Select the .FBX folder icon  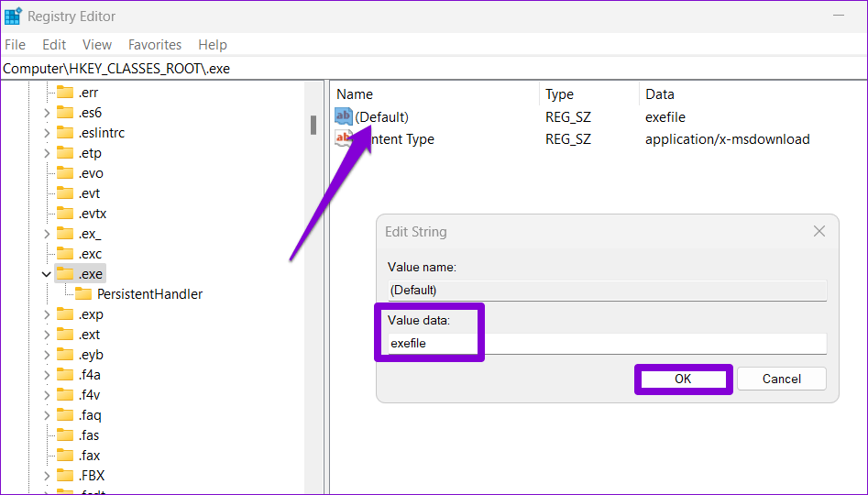tap(65, 476)
